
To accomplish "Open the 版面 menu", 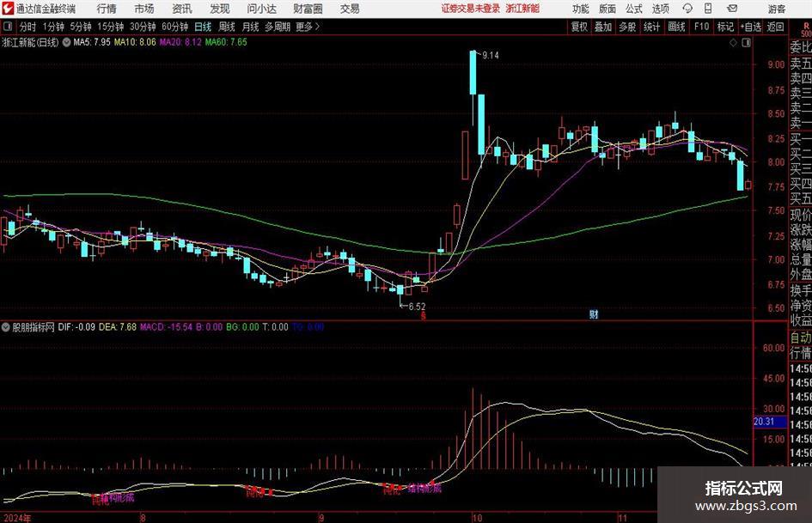I will 607,9.
